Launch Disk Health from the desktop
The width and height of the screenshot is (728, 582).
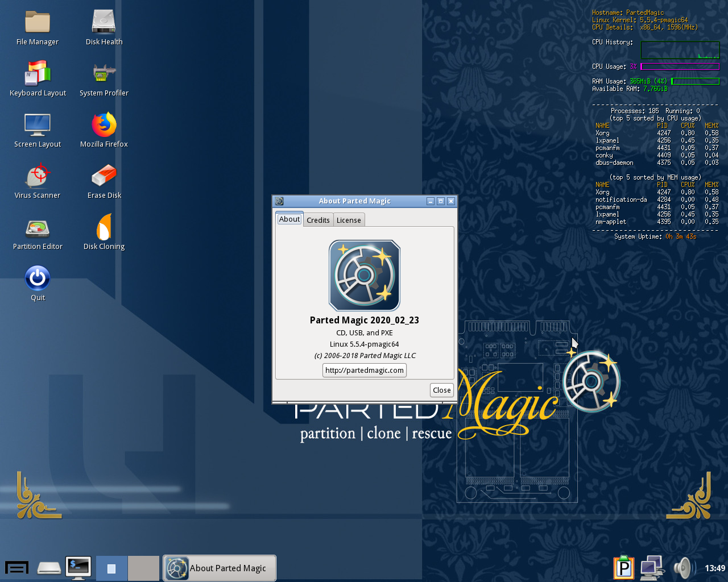click(x=104, y=23)
